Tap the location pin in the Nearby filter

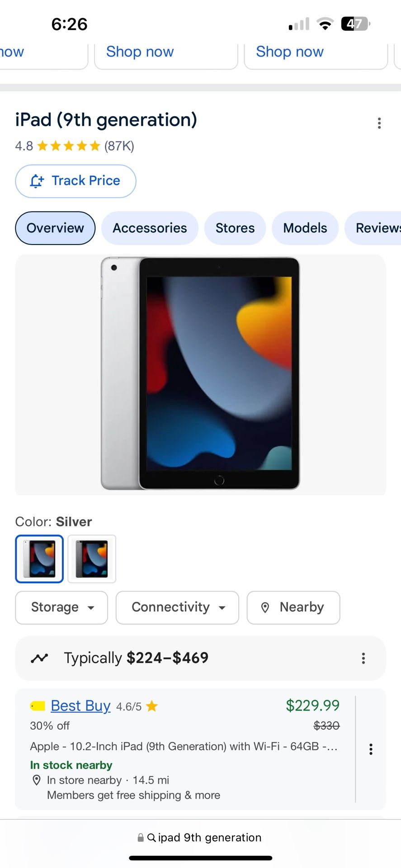click(x=265, y=608)
